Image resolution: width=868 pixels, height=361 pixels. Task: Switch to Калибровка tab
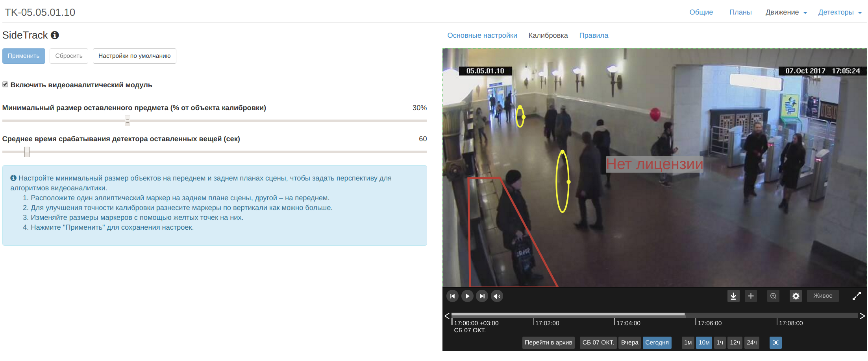548,35
